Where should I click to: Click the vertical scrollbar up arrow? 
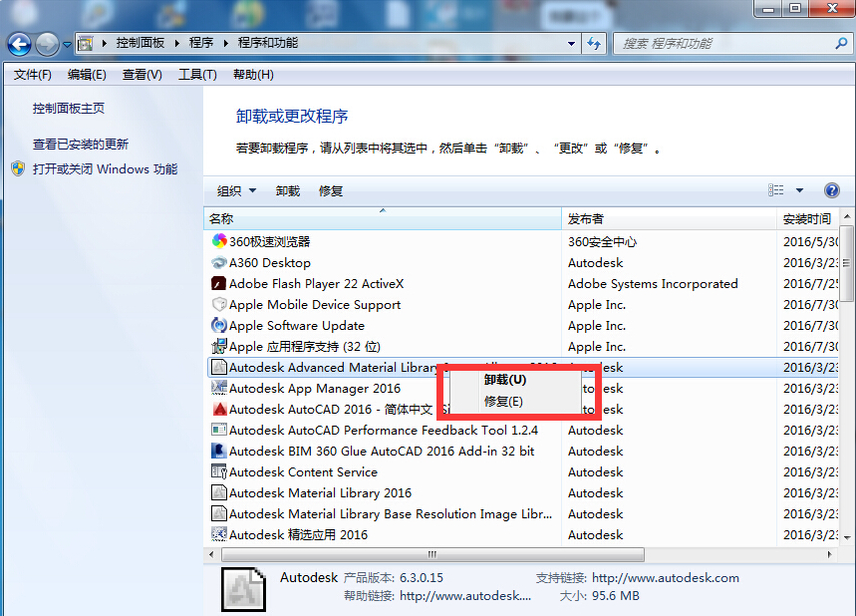847,216
